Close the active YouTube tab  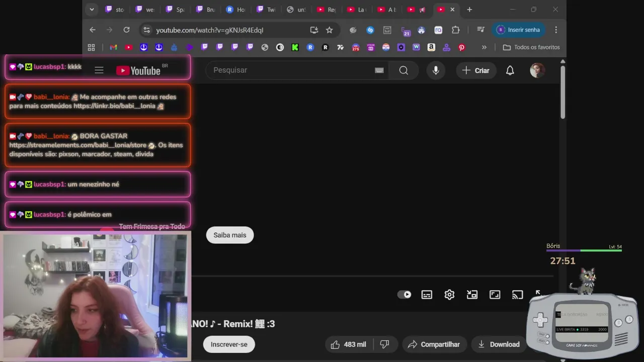(452, 10)
